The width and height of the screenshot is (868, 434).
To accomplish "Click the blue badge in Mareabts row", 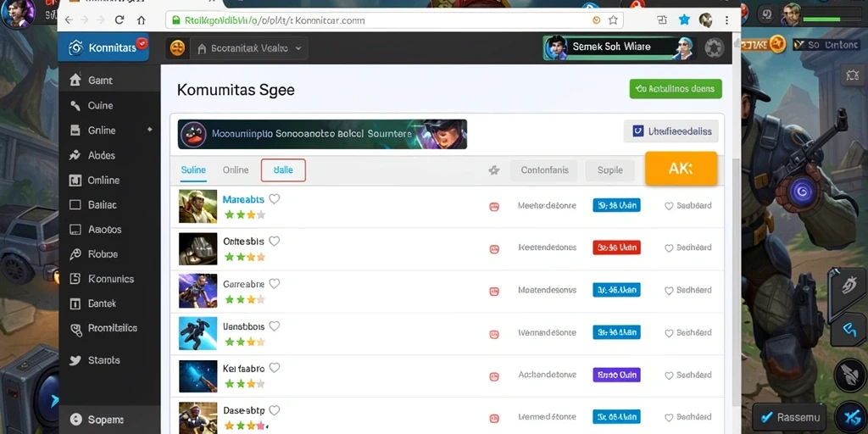I will click(x=617, y=205).
